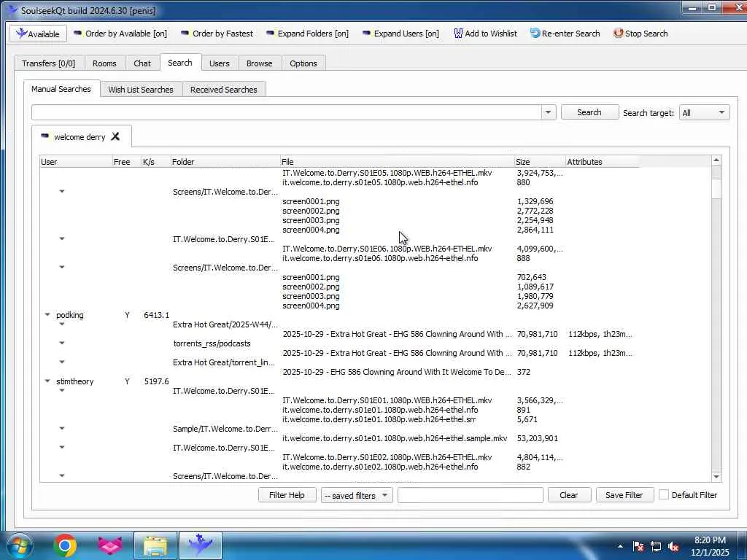
Task: Collapse the Sample/IT.Welcome.to.Derr folder
Action: coord(62,429)
